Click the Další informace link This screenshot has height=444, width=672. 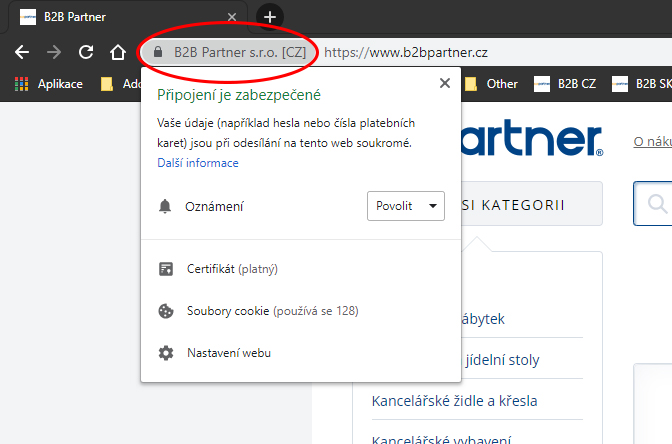(x=198, y=163)
